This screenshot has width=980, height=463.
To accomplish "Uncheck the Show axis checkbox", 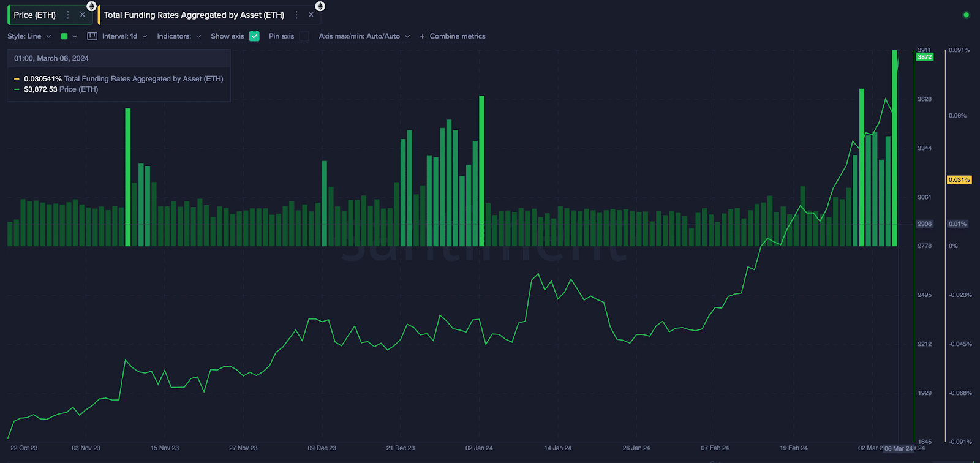I will click(254, 36).
